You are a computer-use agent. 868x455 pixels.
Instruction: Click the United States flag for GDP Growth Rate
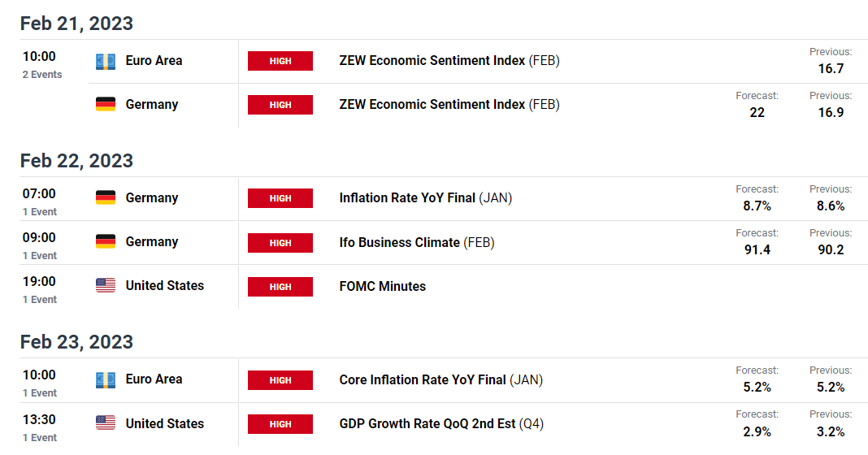coord(105,423)
